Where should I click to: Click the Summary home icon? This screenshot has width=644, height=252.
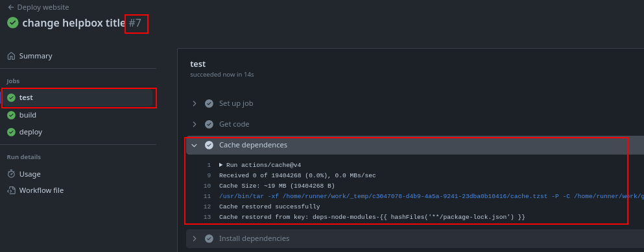12,56
